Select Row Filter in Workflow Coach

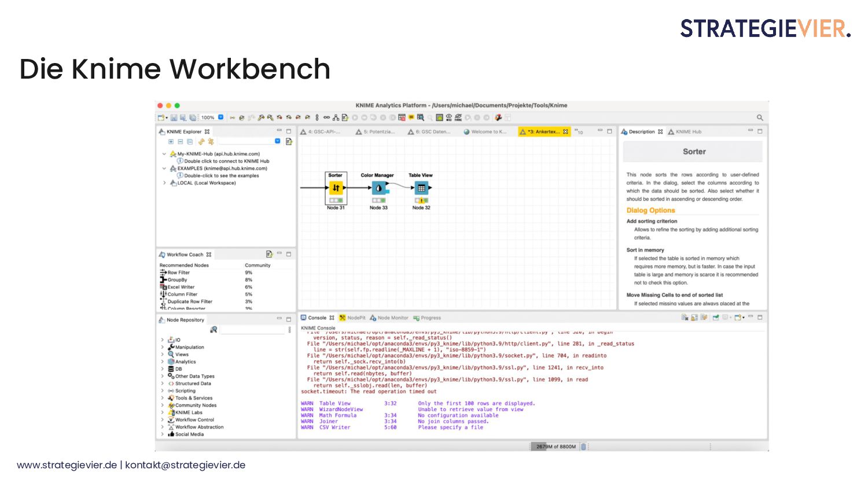pyautogui.click(x=175, y=272)
